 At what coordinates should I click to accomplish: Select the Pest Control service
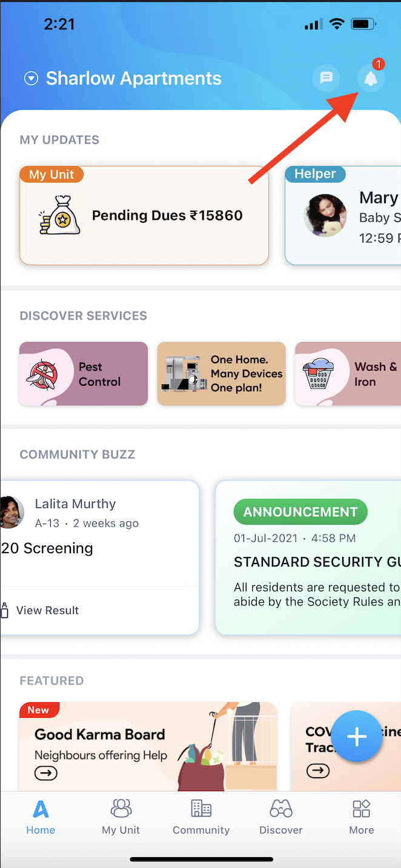pos(83,373)
